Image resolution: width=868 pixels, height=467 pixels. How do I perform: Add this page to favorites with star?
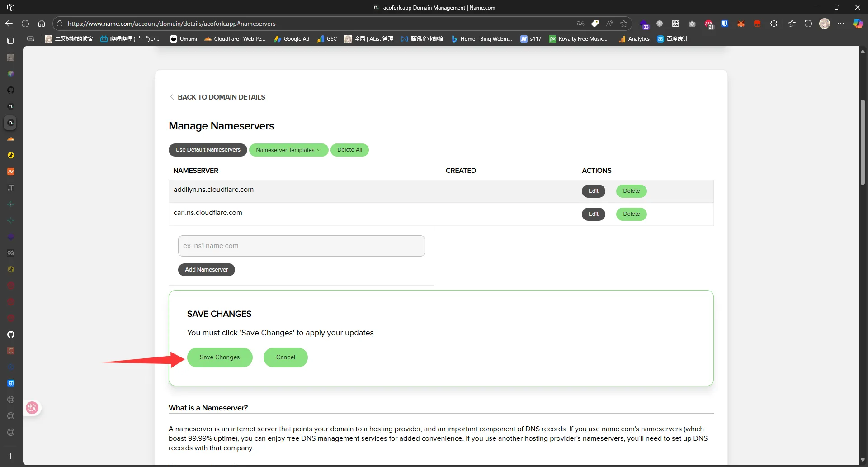tap(624, 24)
